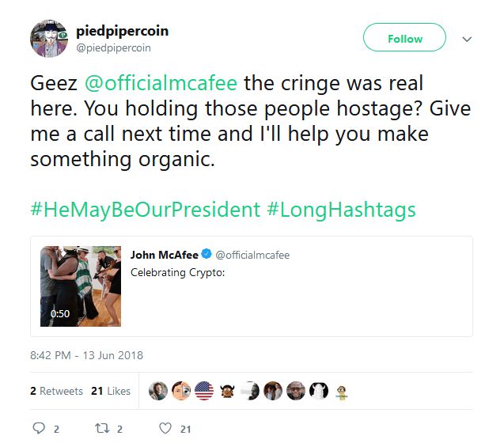The image size is (504, 447).
Task: Play the quoted 0:50 video thumbnail
Action: point(81,286)
